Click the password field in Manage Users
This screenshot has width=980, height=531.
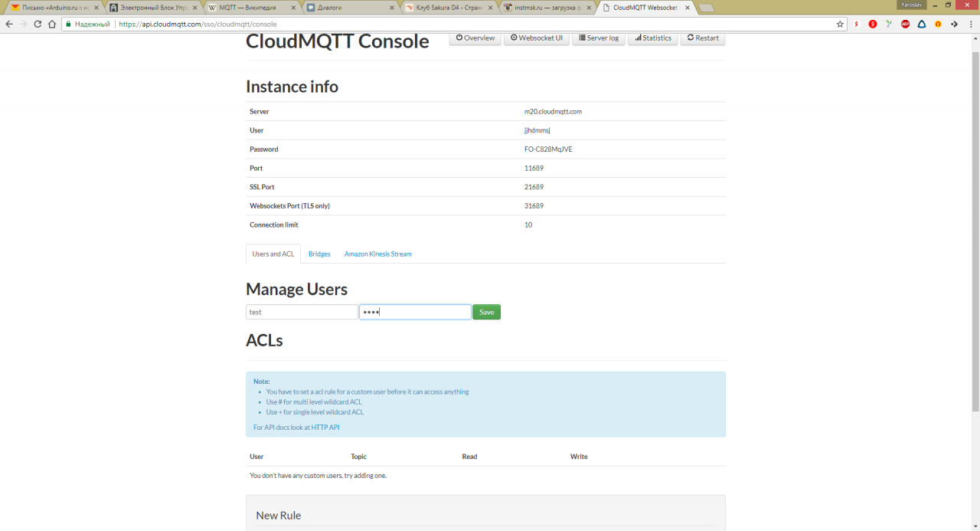(x=415, y=312)
